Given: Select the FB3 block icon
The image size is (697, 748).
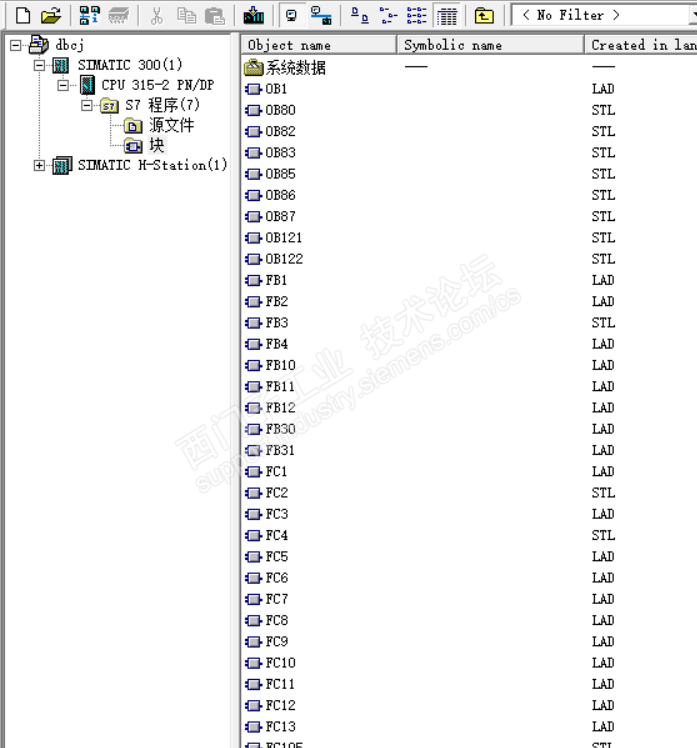Looking at the screenshot, I should click(x=253, y=323).
